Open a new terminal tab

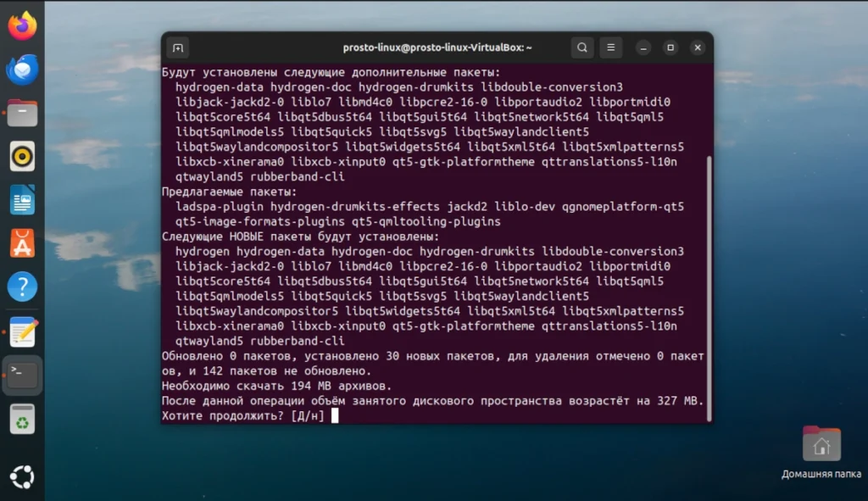[178, 47]
